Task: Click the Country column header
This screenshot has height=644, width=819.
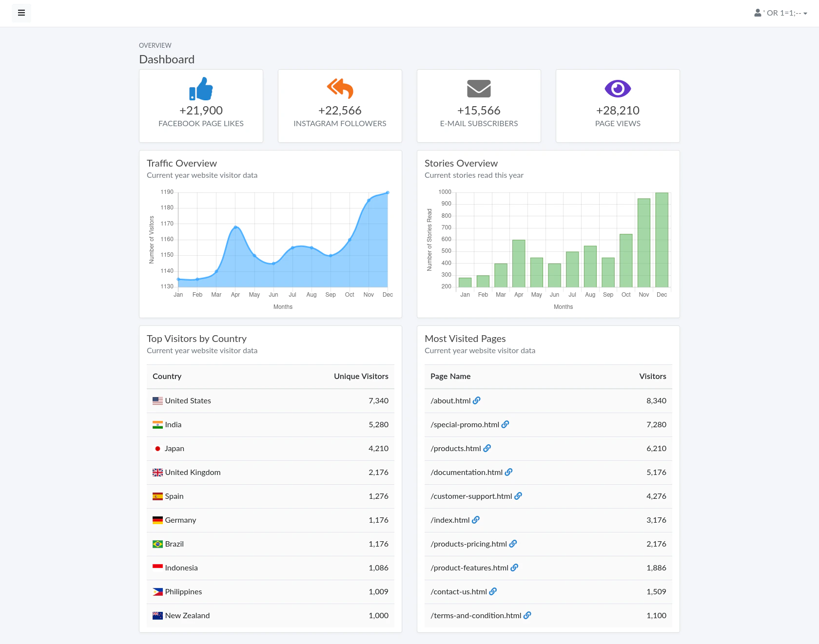Action: click(167, 377)
